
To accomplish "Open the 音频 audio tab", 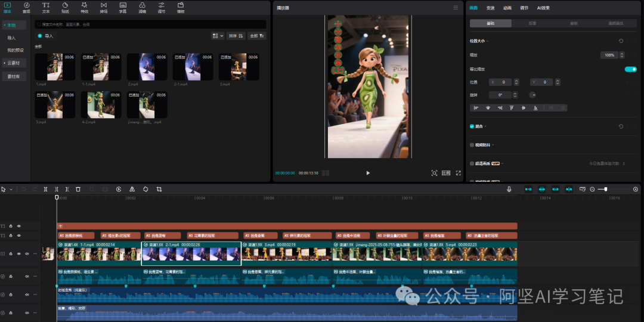I will [26, 7].
